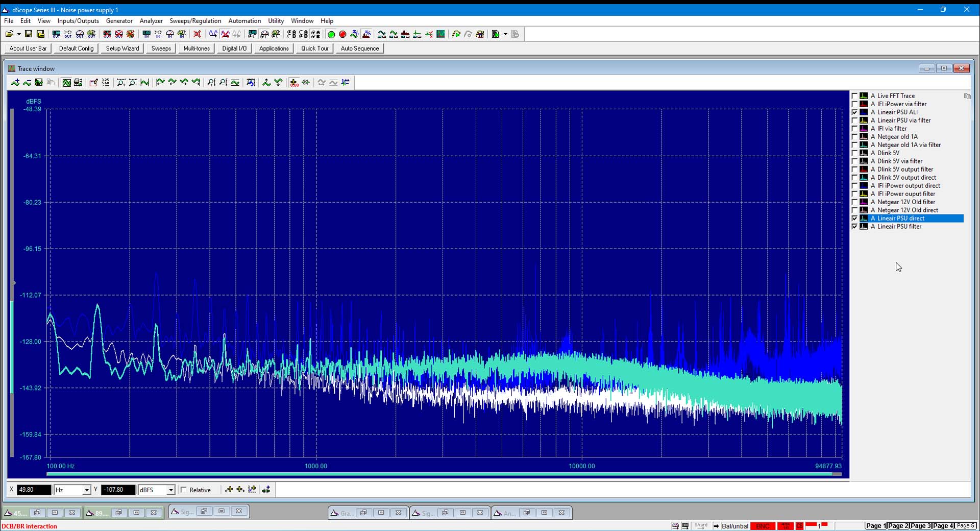Click the rightmost cursor icon in coordinate bar
Image resolution: width=980 pixels, height=531 pixels.
point(266,490)
